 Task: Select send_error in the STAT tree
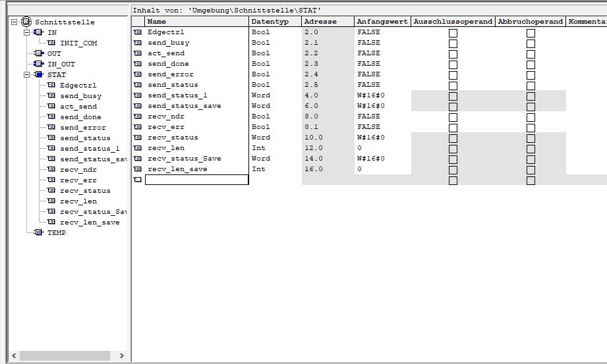click(82, 127)
